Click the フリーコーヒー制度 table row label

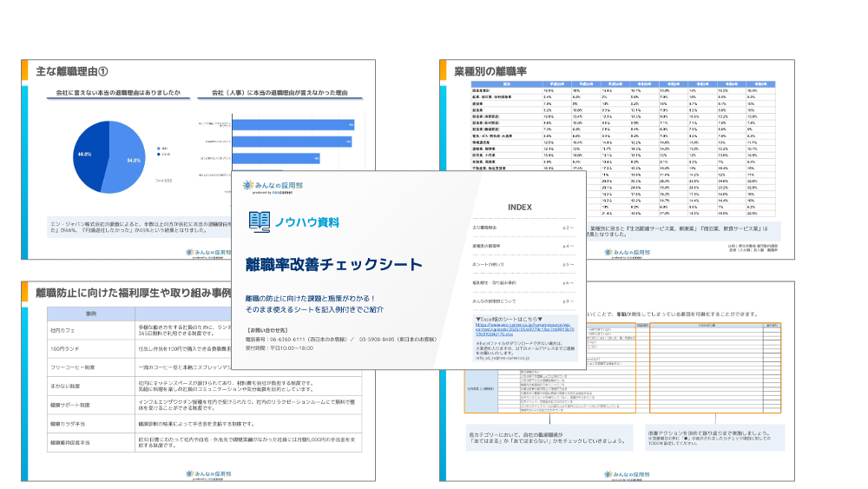point(72,367)
